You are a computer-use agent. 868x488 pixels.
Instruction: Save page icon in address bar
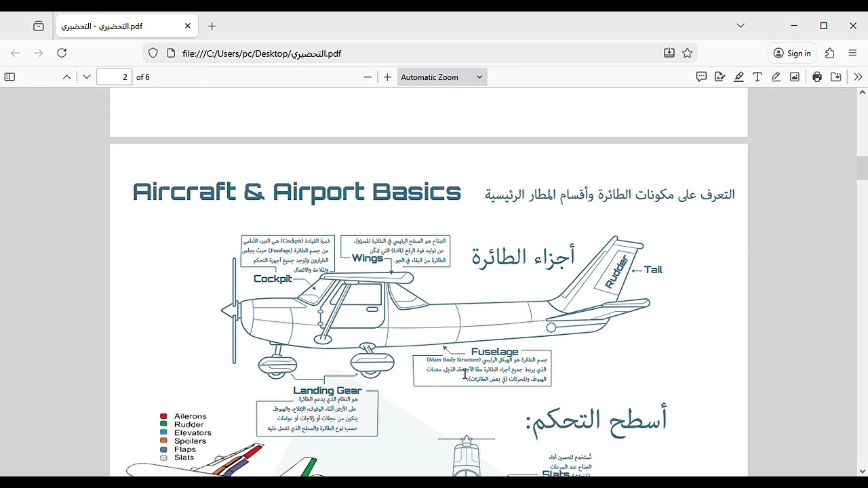pos(669,53)
